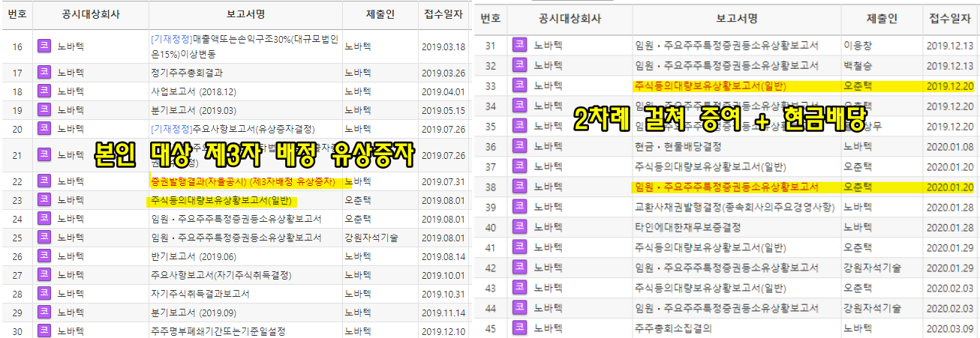
Task: Click the purple 코 market icon in row 36
Action: click(519, 147)
